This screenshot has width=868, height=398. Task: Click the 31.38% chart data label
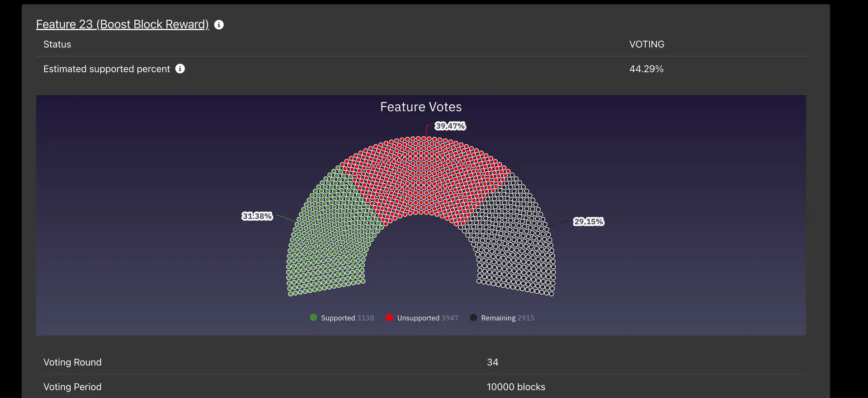tap(257, 216)
